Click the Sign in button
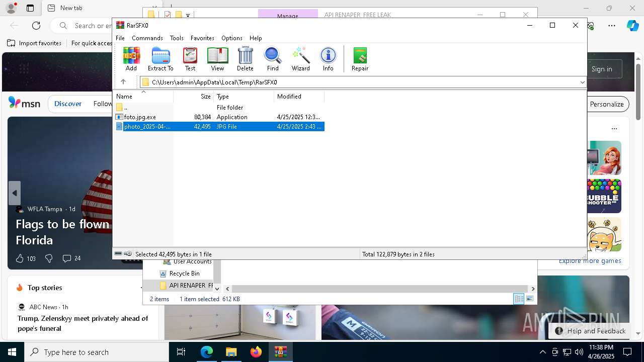This screenshot has width=644, height=362. coord(602,69)
